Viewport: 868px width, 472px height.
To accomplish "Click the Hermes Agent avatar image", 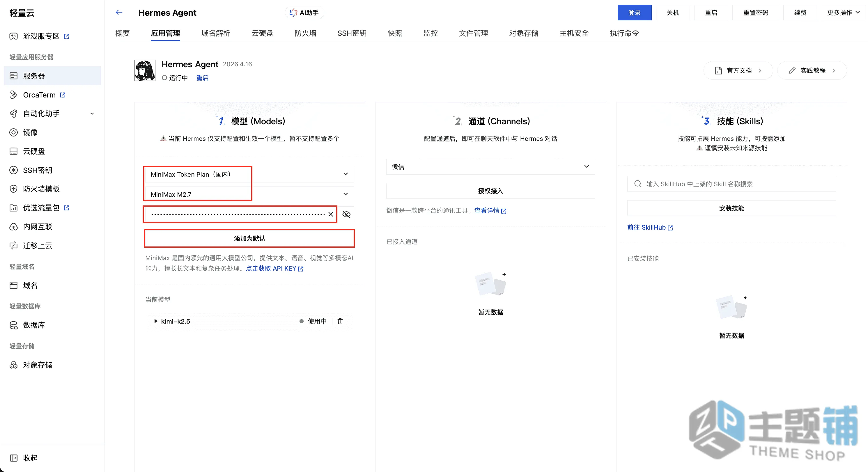I will (x=145, y=70).
